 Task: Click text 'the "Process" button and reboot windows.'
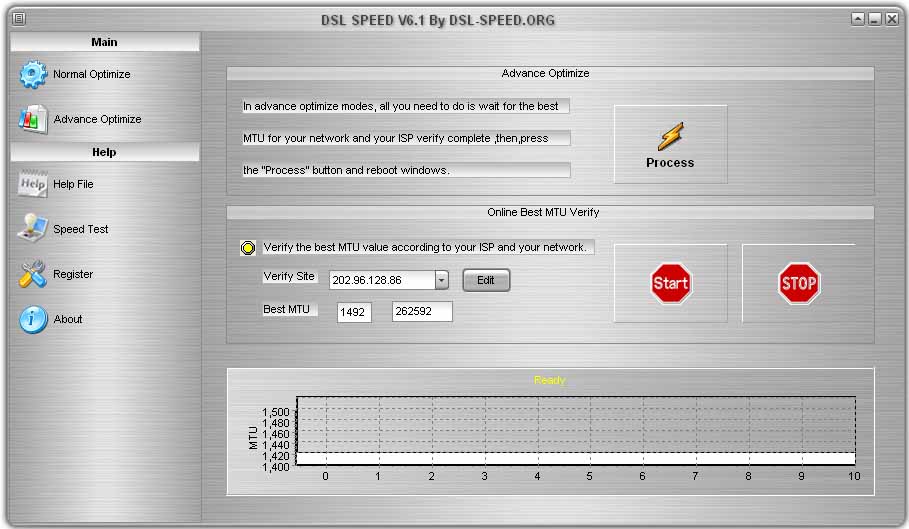[346, 170]
